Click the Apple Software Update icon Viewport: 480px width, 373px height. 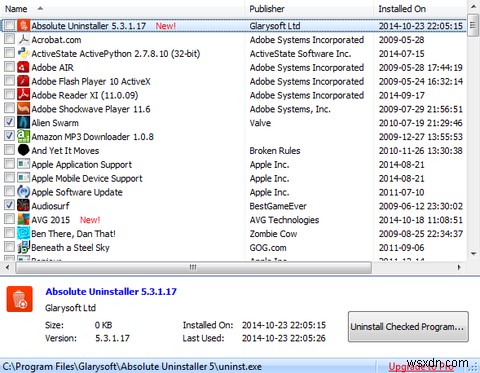click(x=23, y=192)
